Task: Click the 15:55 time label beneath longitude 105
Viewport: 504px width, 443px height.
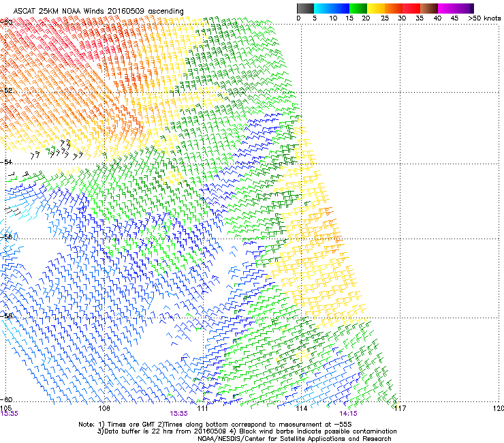Action: point(10,414)
